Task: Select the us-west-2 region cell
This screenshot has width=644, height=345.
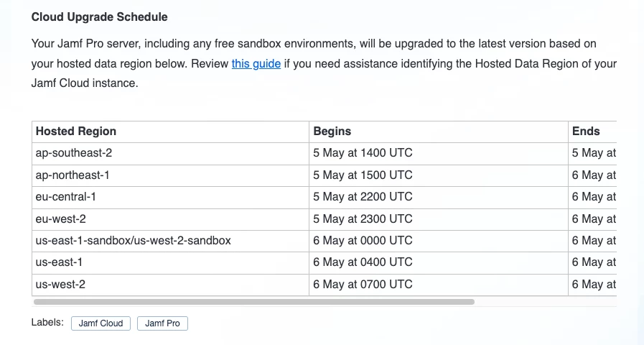Action: click(170, 285)
